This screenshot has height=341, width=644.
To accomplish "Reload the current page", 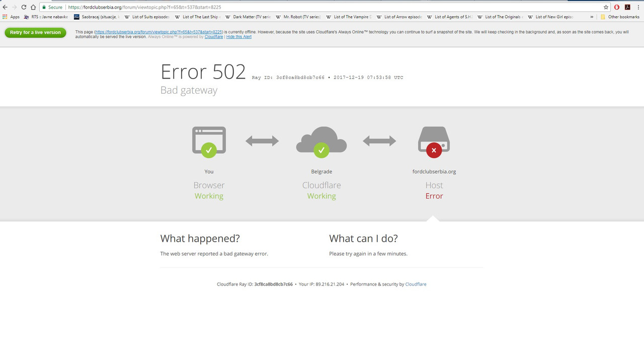I will point(24,8).
